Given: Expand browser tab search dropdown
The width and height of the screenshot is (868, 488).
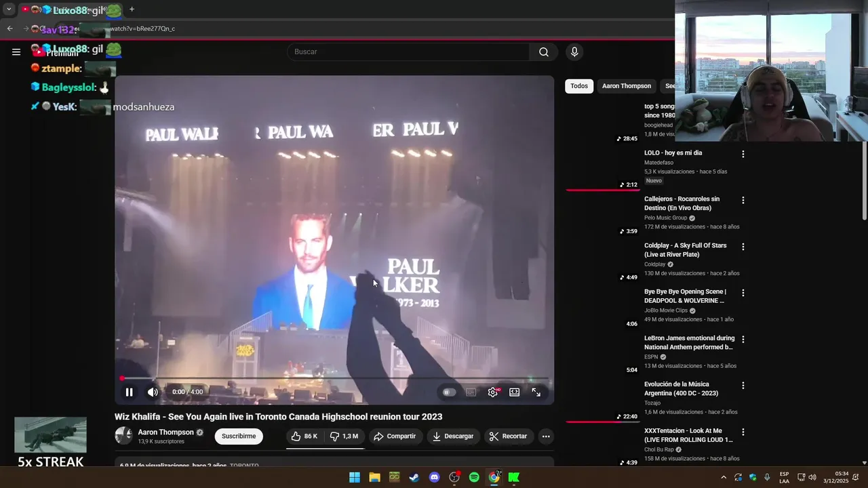Looking at the screenshot, I should (x=9, y=9).
